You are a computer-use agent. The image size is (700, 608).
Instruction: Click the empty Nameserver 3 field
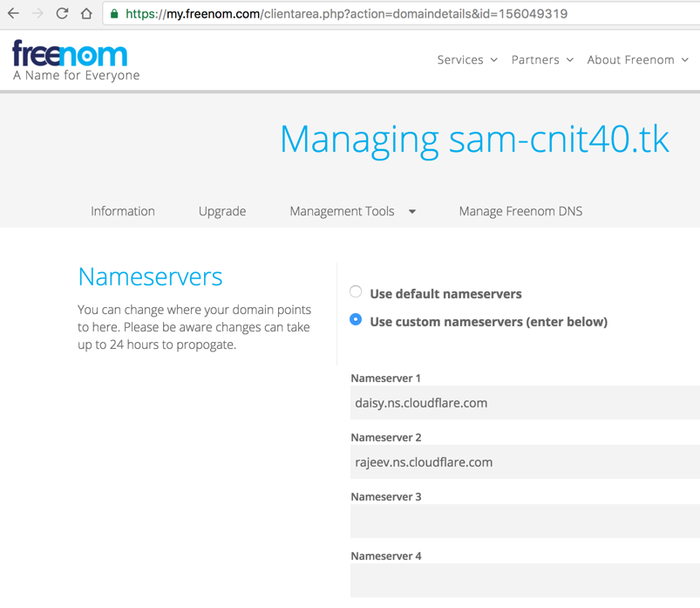(525, 521)
